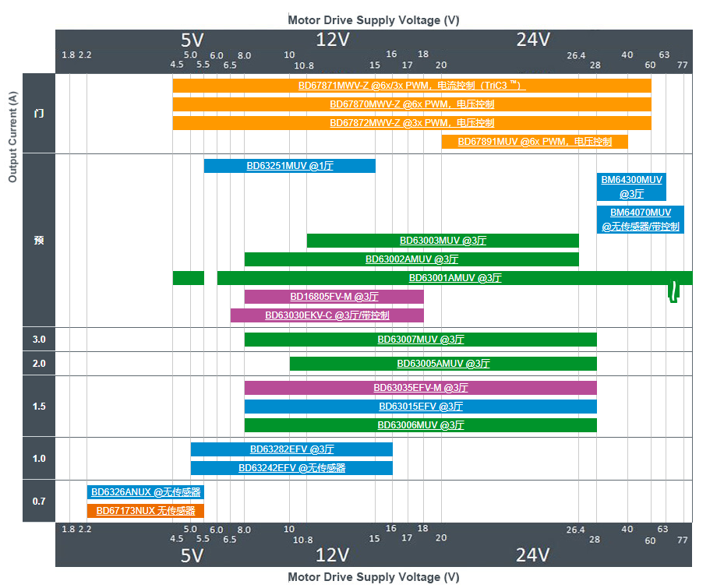Screen dimensions: 724x588
Task: Select the BD63015EFV blue bar link
Action: (x=420, y=407)
